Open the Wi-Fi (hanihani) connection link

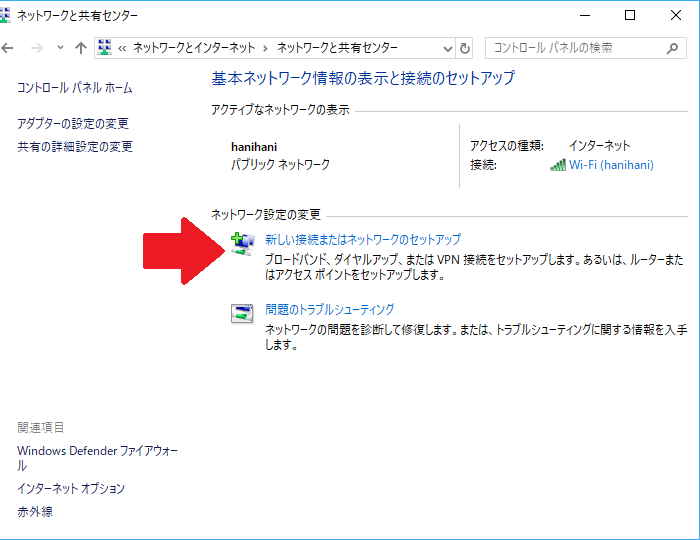611,165
